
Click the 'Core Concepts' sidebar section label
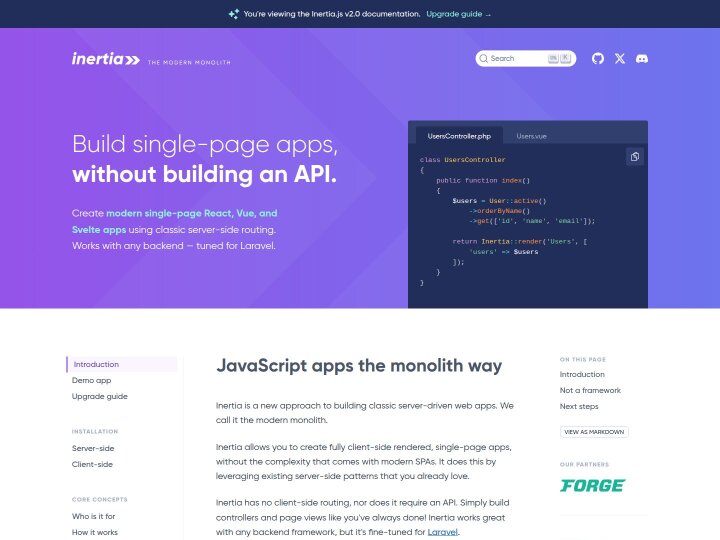point(99,500)
